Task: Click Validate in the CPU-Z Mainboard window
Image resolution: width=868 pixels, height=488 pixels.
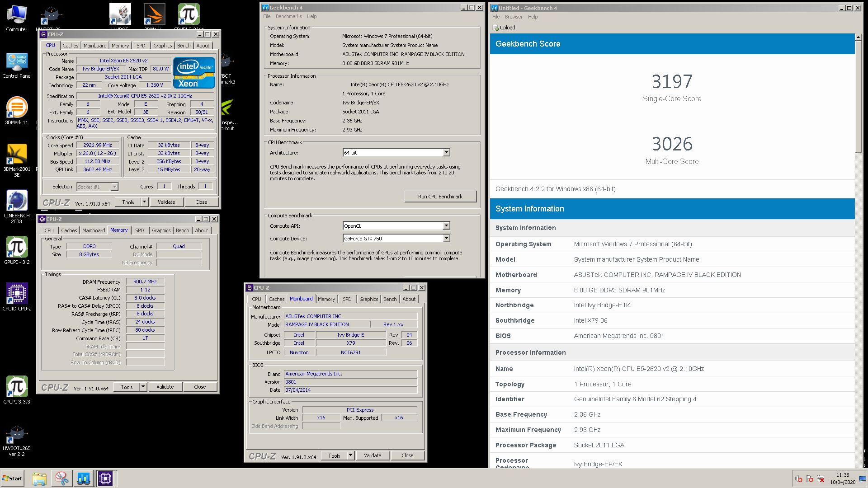Action: click(372, 455)
